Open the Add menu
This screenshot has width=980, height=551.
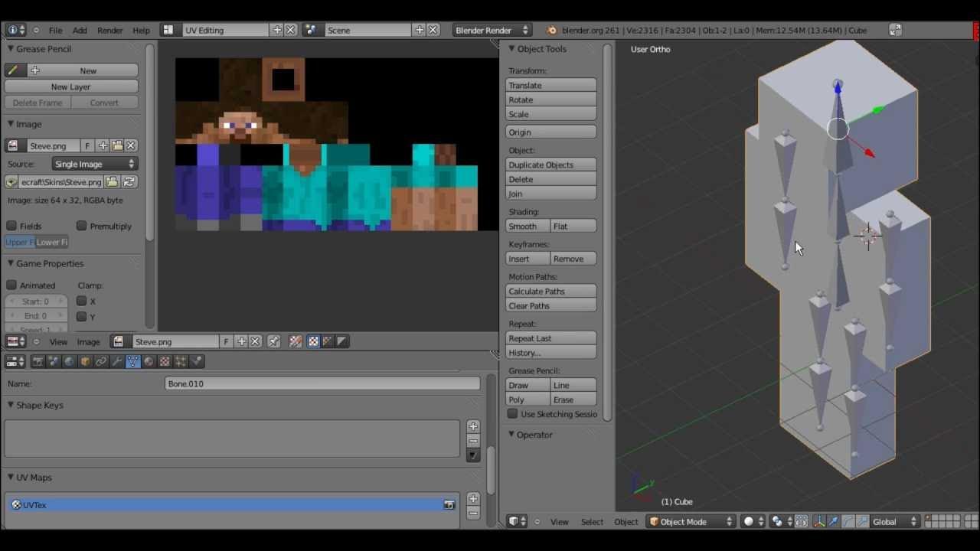click(x=80, y=30)
